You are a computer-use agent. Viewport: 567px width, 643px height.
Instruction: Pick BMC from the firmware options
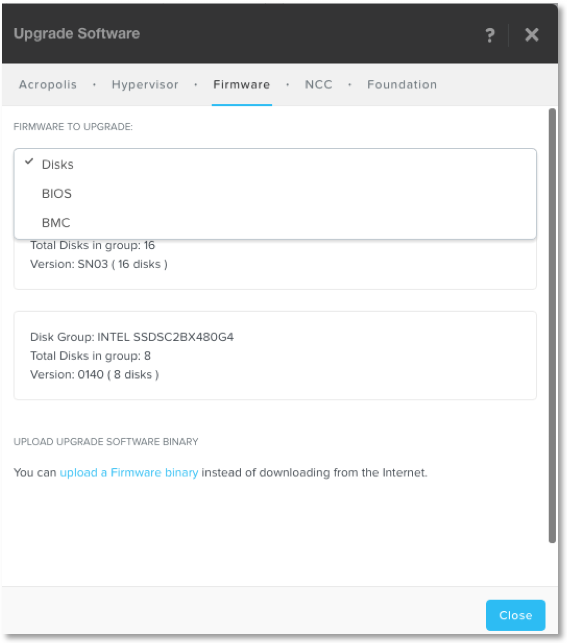click(275, 223)
